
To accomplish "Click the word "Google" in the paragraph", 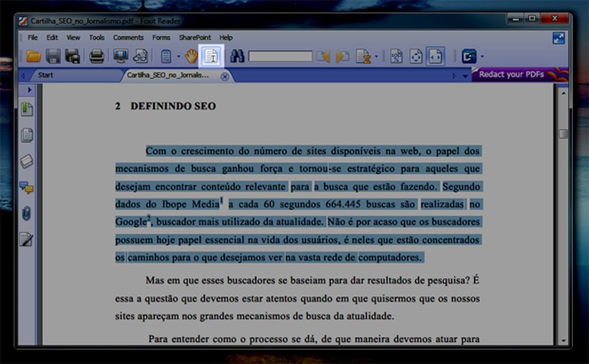I will [x=130, y=222].
